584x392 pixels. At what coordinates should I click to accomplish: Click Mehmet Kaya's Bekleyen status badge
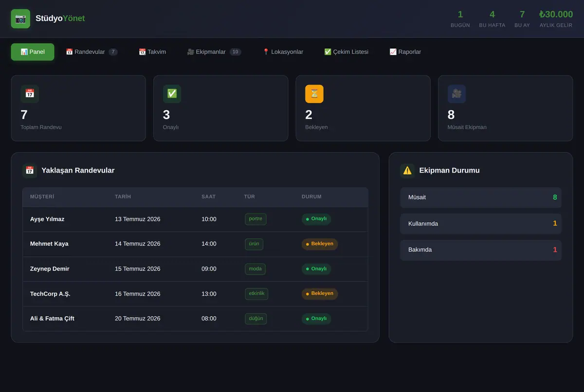[x=320, y=244]
